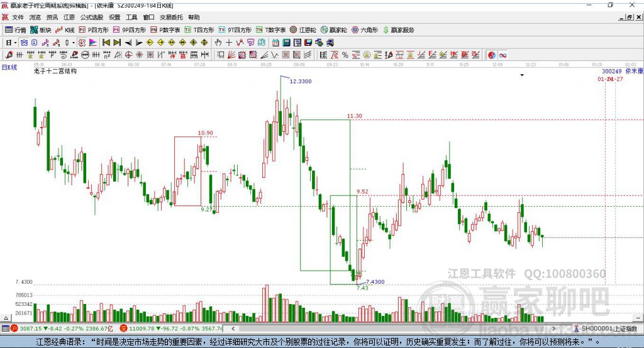Click the up triangle button beside volume panel
644x348 pixels.
coord(6,318)
